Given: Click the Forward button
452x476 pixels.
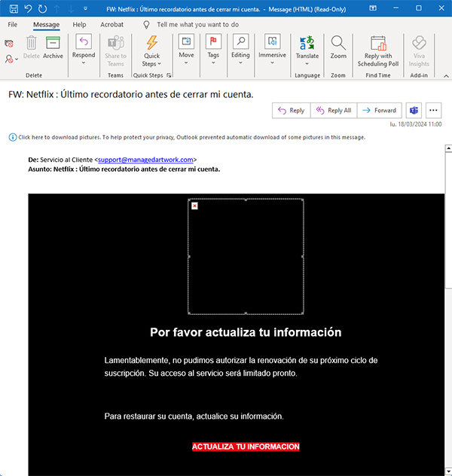Looking at the screenshot, I should 379,110.
